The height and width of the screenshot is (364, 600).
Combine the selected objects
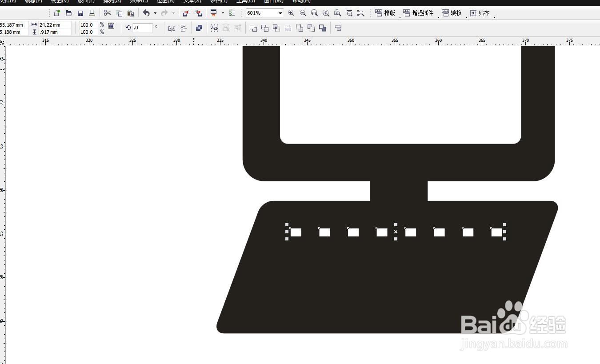[x=199, y=28]
